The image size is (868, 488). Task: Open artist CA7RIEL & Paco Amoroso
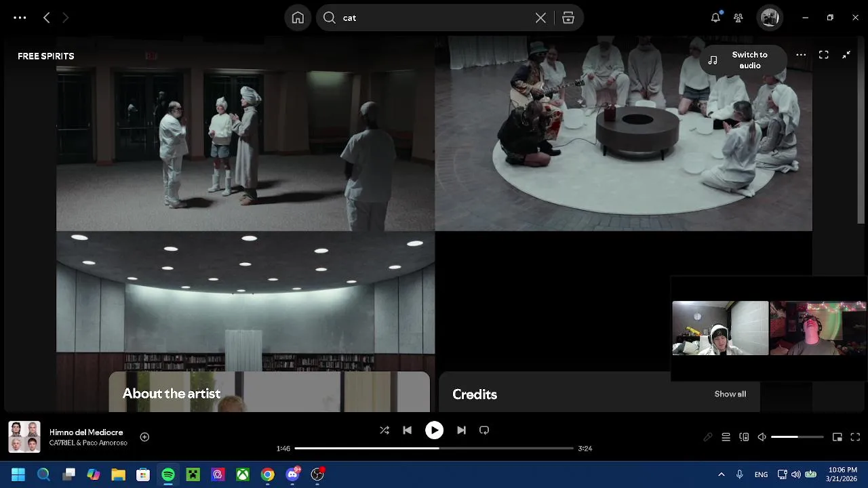[x=88, y=443]
